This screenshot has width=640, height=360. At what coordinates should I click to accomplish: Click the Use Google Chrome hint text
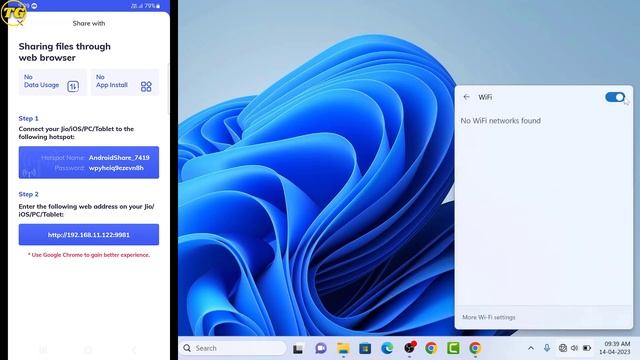89,255
